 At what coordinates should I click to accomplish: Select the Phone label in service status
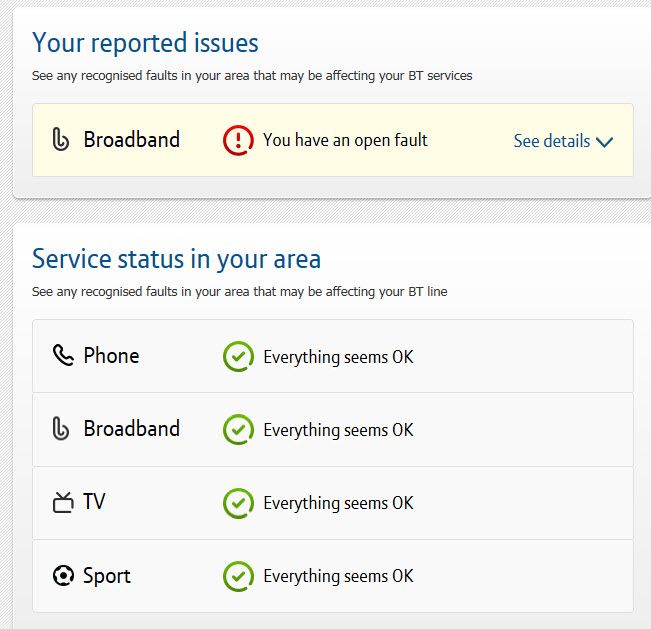click(x=111, y=356)
